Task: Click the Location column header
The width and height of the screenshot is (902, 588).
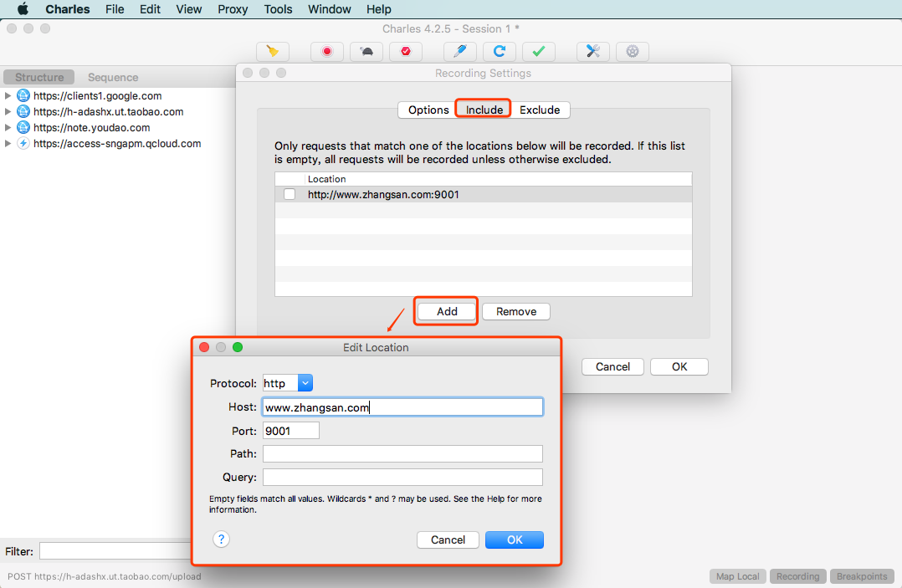Action: coord(499,179)
